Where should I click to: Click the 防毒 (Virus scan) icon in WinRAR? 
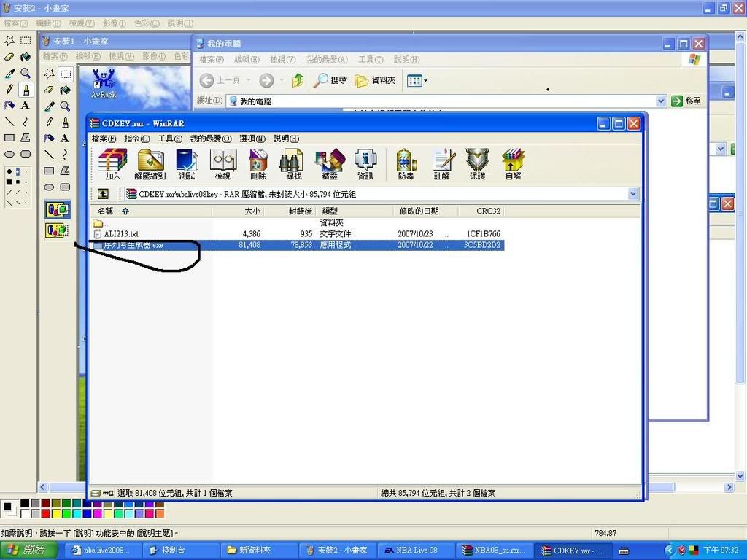click(406, 164)
